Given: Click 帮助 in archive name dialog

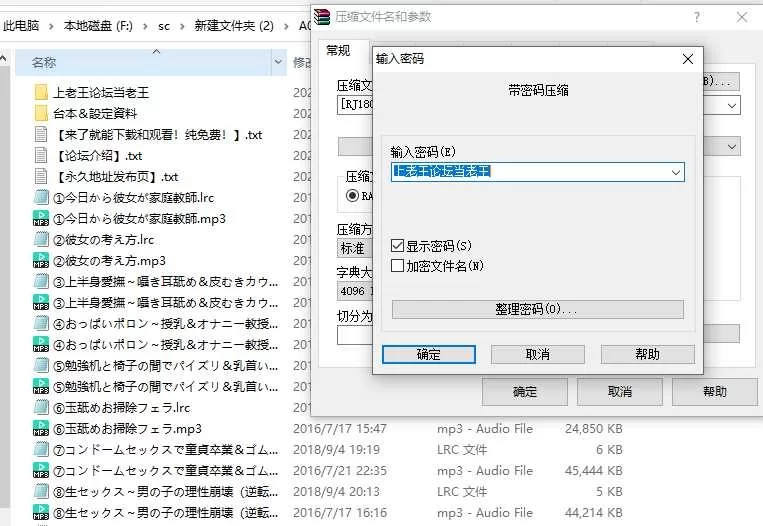Looking at the screenshot, I should (x=714, y=392).
